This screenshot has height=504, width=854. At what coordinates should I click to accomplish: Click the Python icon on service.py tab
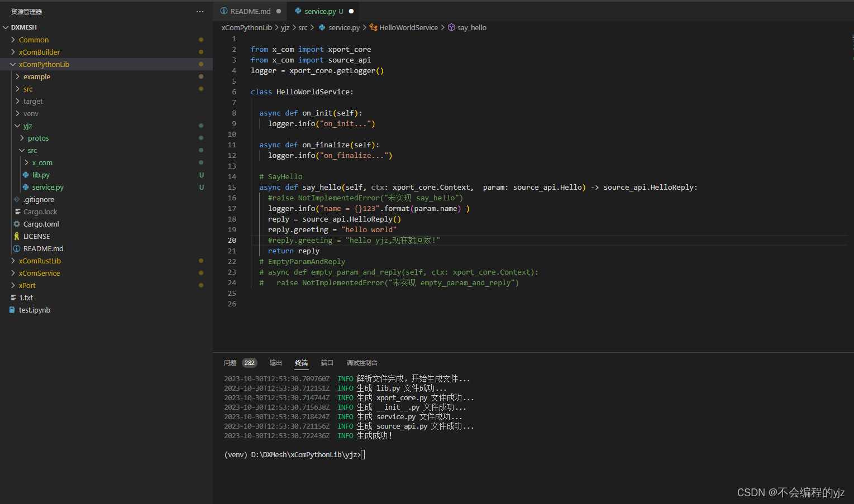tap(298, 11)
